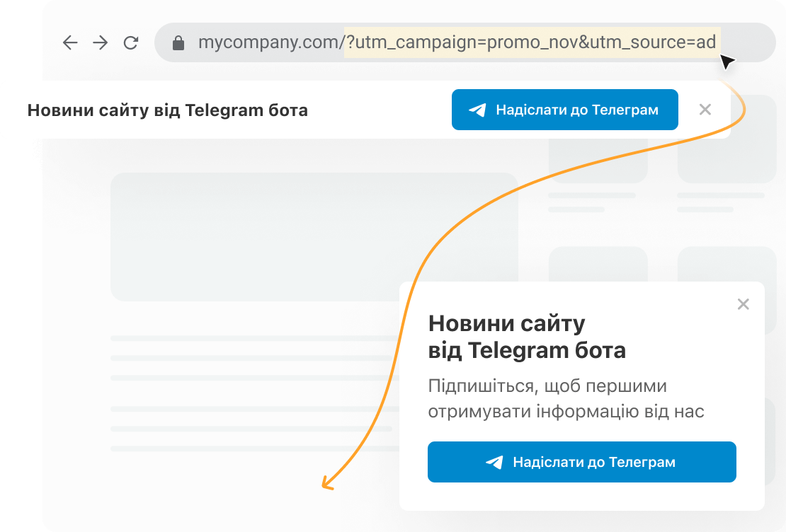The width and height of the screenshot is (786, 532).
Task: Click the popup title "Новини сайту від Telegram бота"
Action: coord(527,337)
